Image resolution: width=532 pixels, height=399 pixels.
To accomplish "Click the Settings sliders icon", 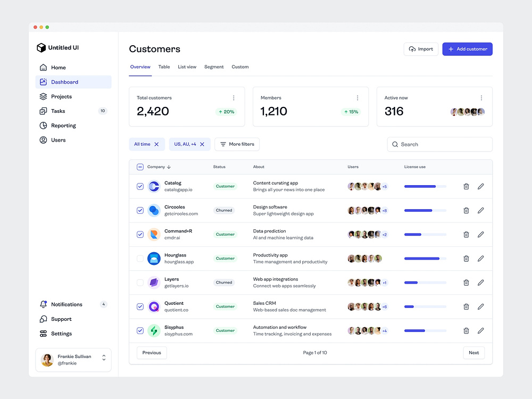I will (x=44, y=334).
